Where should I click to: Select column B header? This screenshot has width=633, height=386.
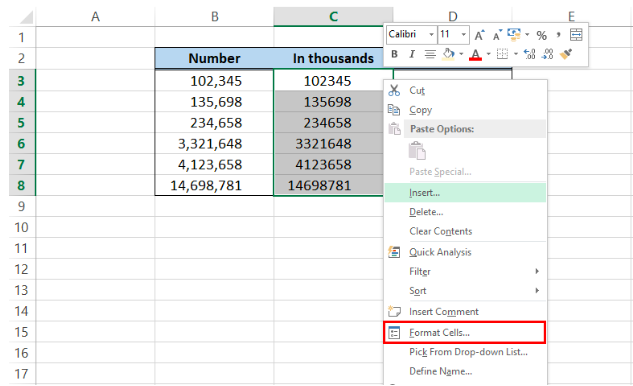pyautogui.click(x=214, y=17)
